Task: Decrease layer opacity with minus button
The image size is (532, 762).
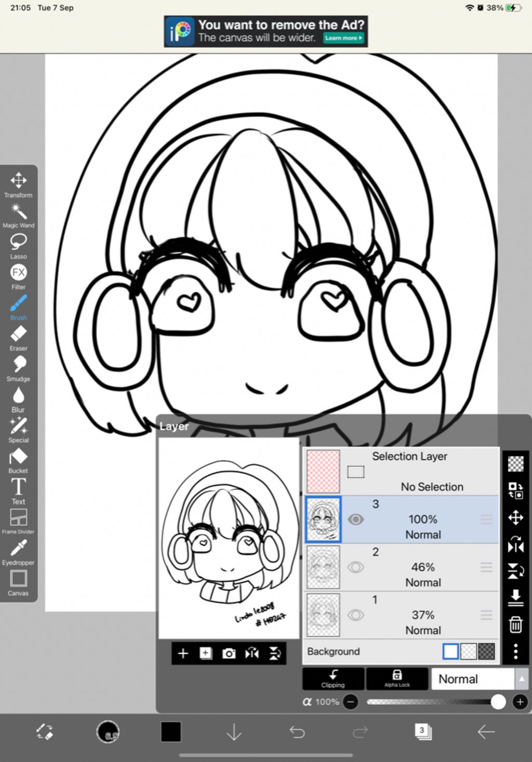Action: click(351, 702)
